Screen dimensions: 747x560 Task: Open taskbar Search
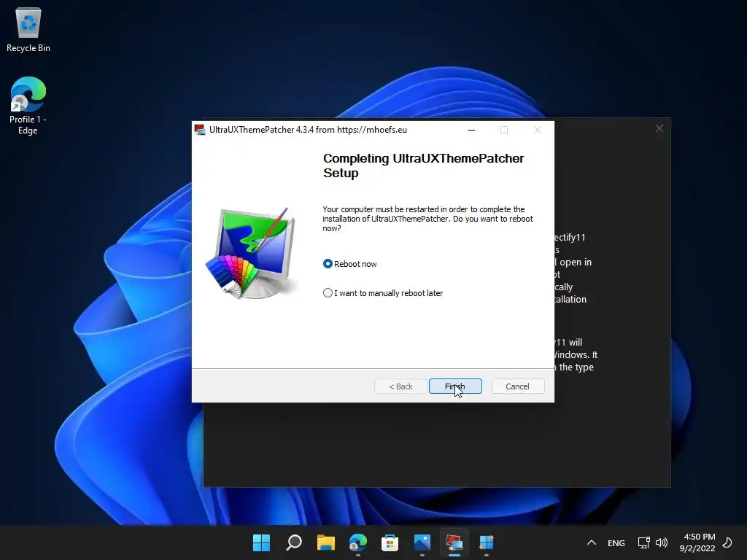(x=294, y=542)
